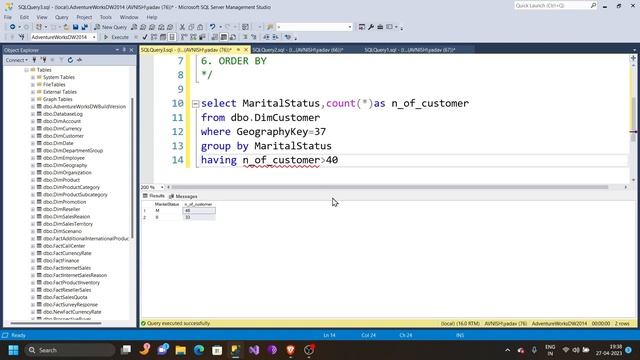Click the plug Connect Object Explorer icon

pos(35,60)
